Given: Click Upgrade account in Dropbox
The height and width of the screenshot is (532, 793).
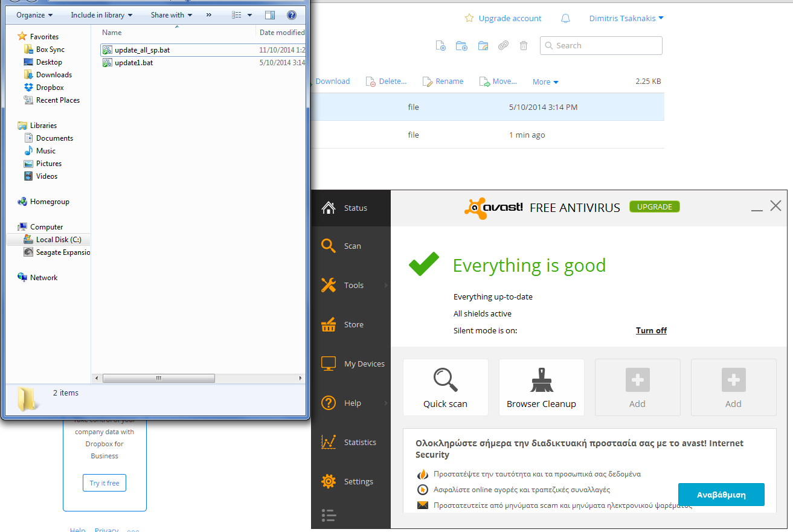Looking at the screenshot, I should click(x=504, y=18).
